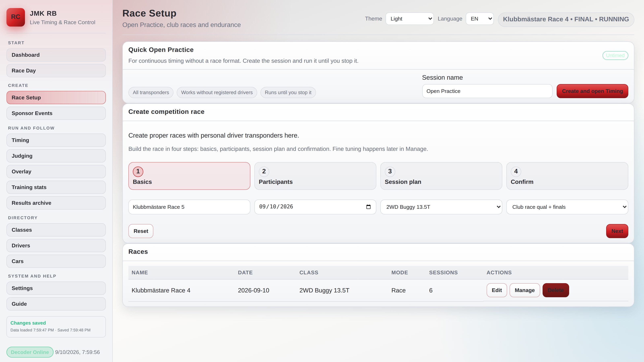Image resolution: width=644 pixels, height=362 pixels.
Task: Click the Untimed badge
Action: 615,56
